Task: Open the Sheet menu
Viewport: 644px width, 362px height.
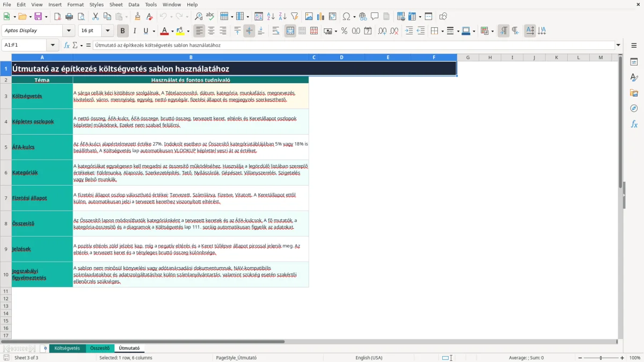Action: tap(116, 4)
